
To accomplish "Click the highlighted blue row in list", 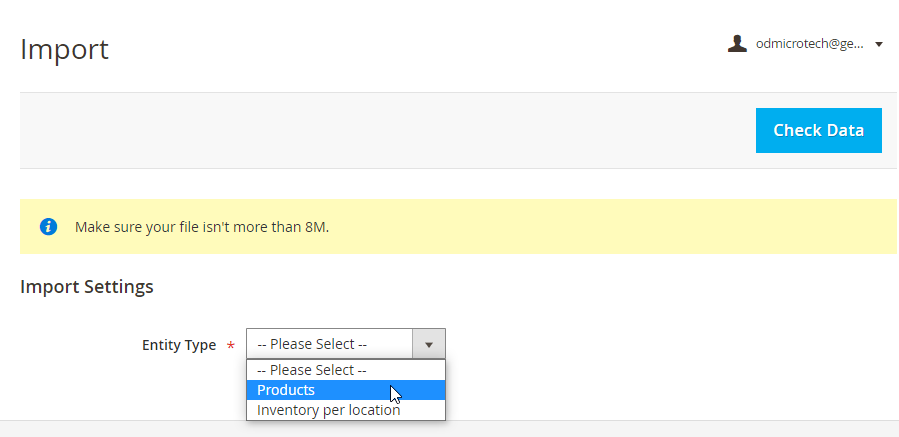I will pos(346,390).
